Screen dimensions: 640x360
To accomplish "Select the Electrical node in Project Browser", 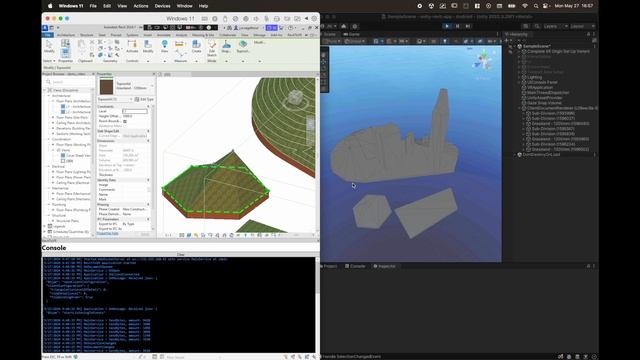I will tap(58, 167).
